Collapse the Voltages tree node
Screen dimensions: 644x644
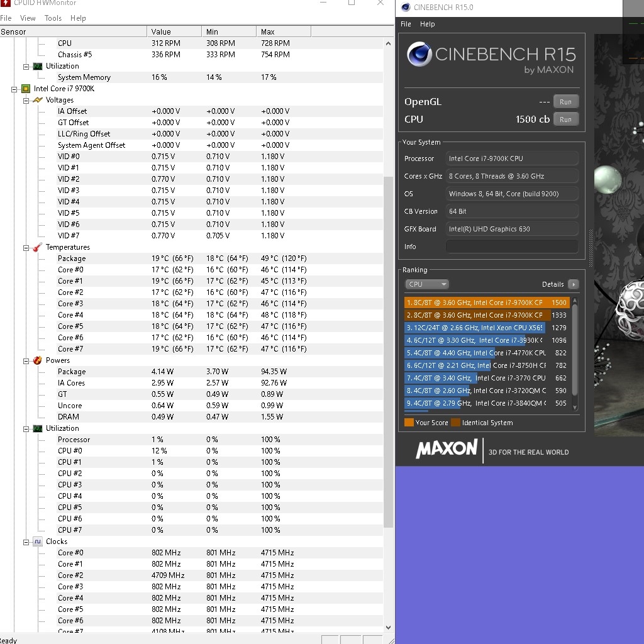coord(26,100)
